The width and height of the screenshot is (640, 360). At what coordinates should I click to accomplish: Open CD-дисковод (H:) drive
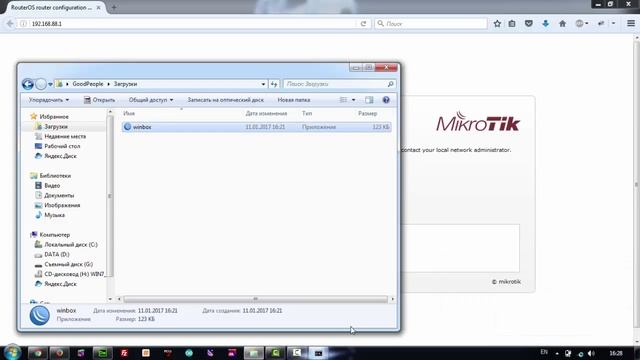[70, 274]
